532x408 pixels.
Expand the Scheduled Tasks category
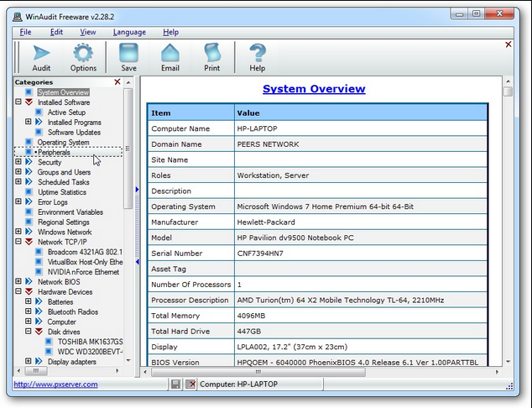[x=18, y=181]
